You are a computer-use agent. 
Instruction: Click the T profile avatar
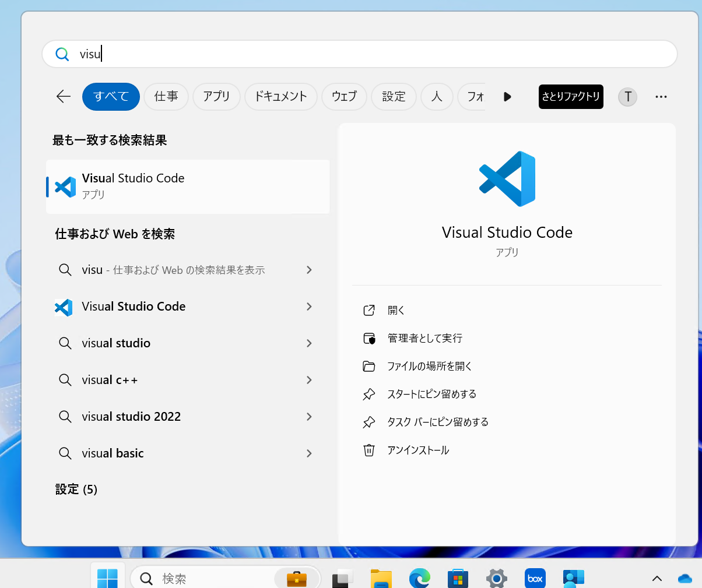[x=628, y=97]
